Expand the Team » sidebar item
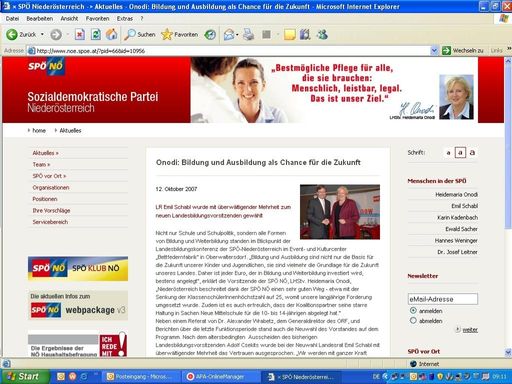This screenshot has height=384, width=512. [41, 164]
